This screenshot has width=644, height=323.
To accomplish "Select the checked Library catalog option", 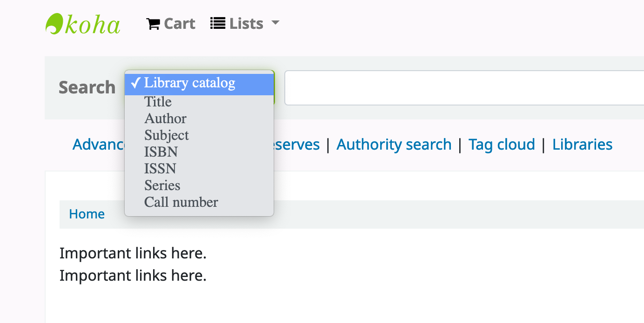I will 189,83.
